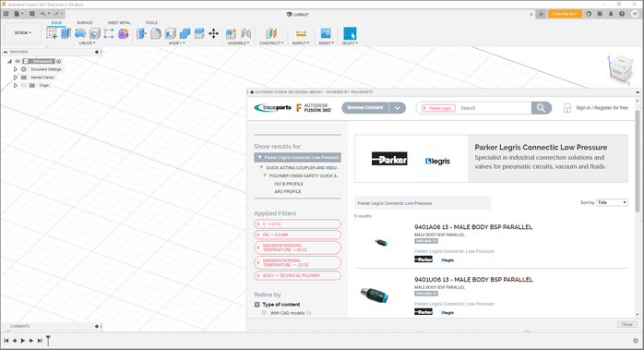Click the Measure icon under Inspect
This screenshot has width=644, height=350.
[301, 33]
